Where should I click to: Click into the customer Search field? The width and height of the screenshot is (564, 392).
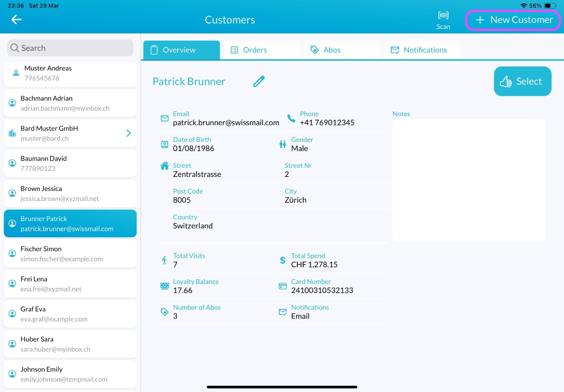click(70, 48)
